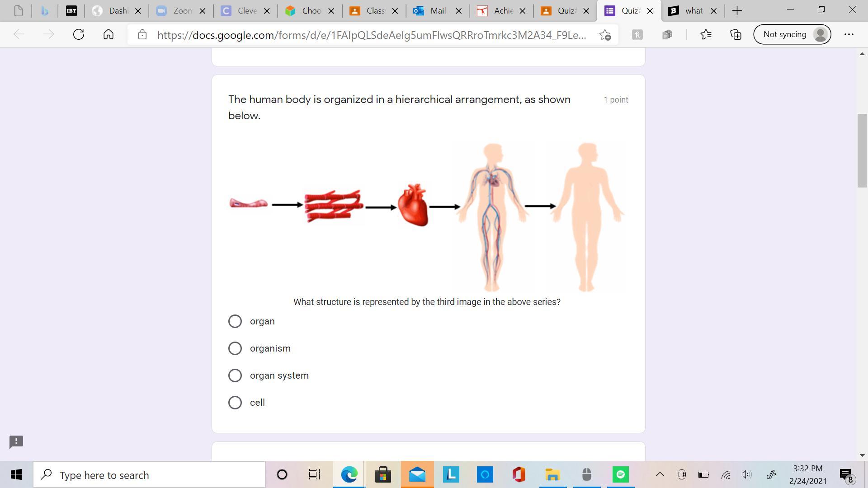Viewport: 868px width, 488px height.
Task: Add this page to favorites
Action: 605,35
